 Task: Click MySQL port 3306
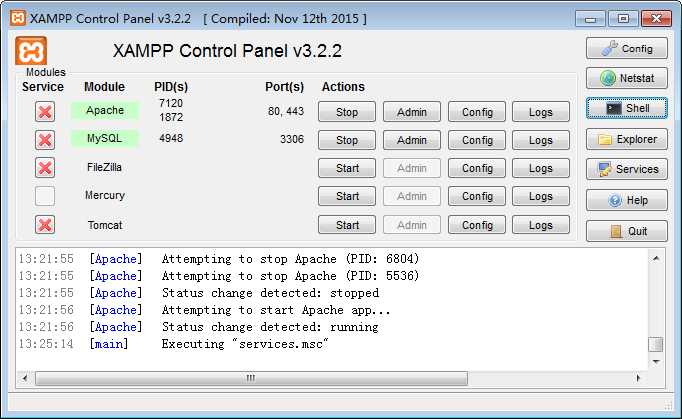(x=292, y=139)
